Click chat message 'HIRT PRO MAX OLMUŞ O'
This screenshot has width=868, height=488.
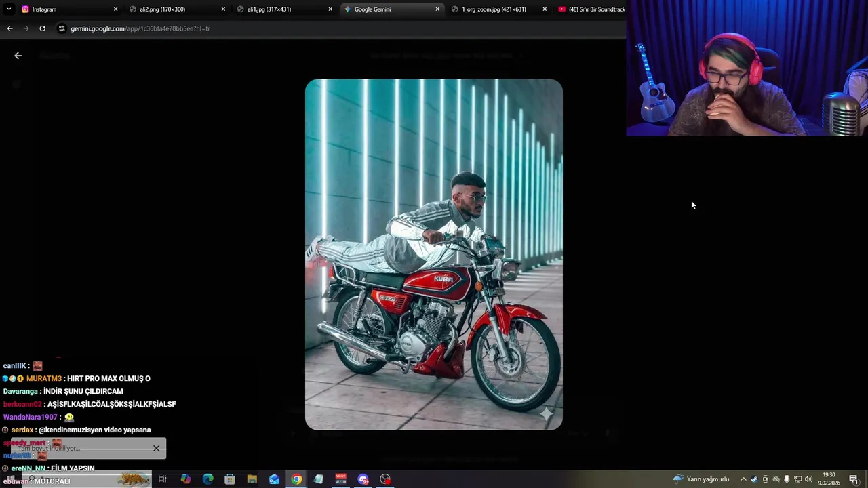[x=108, y=378]
